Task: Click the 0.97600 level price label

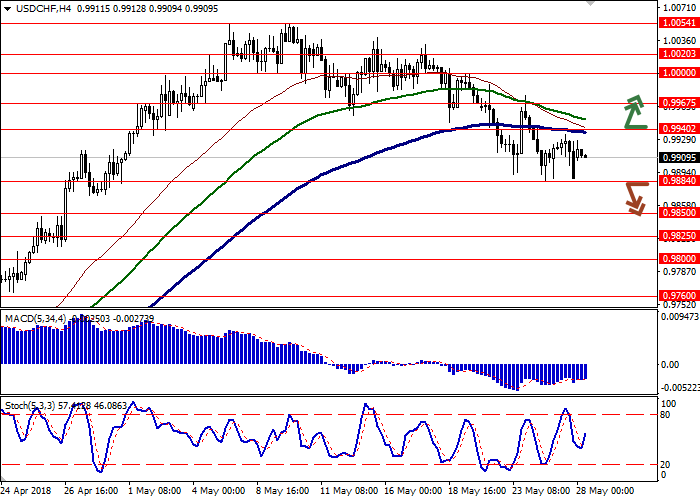Action: coord(679,296)
